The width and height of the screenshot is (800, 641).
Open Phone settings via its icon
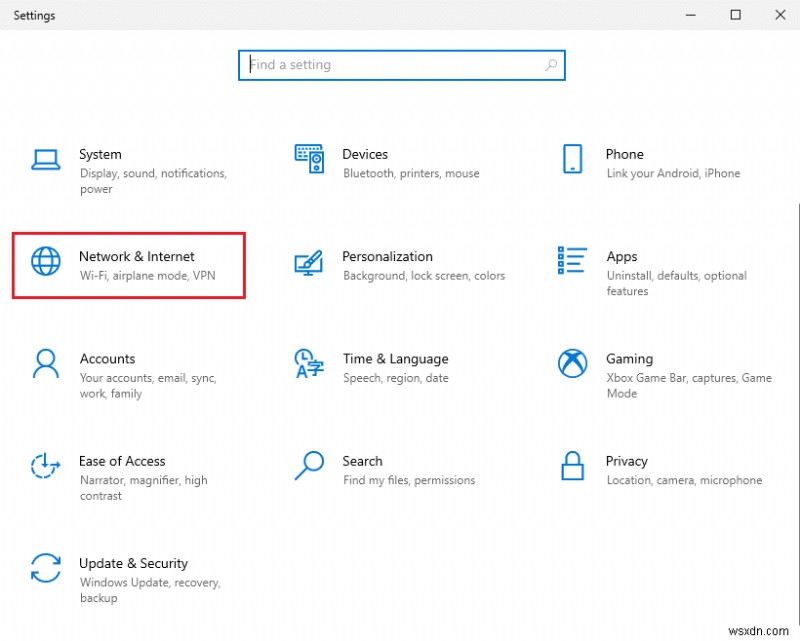571,160
